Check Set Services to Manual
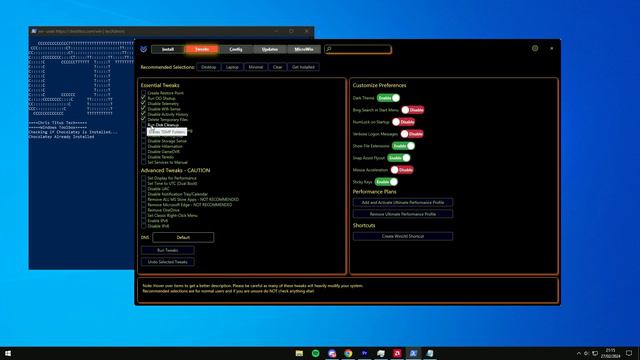This screenshot has width=640, height=360. pyautogui.click(x=143, y=162)
